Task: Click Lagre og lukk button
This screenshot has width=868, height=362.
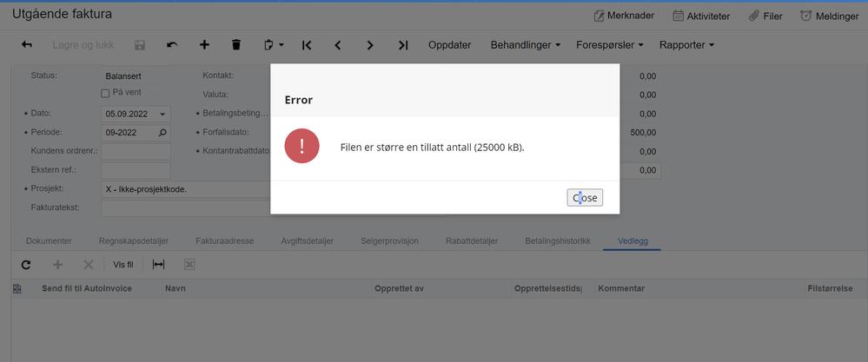Action: point(83,45)
